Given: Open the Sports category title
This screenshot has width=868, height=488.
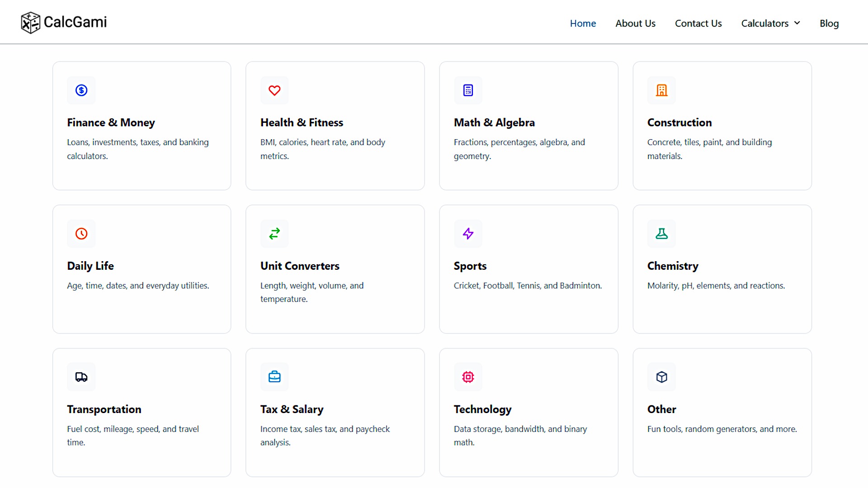Looking at the screenshot, I should pyautogui.click(x=470, y=266).
